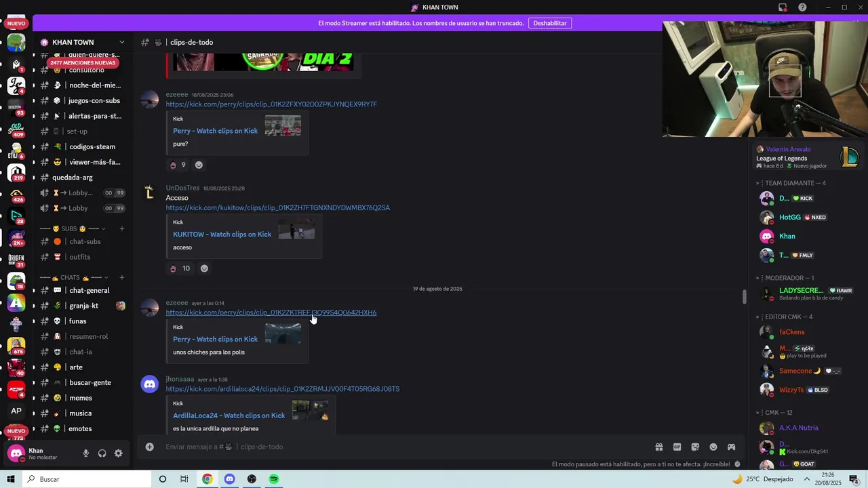The height and width of the screenshot is (488, 868).
Task: Collapse the SUBS category
Action: [73, 228]
